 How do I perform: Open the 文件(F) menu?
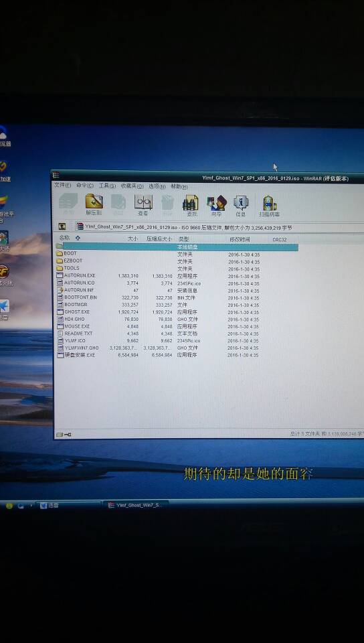(62, 186)
